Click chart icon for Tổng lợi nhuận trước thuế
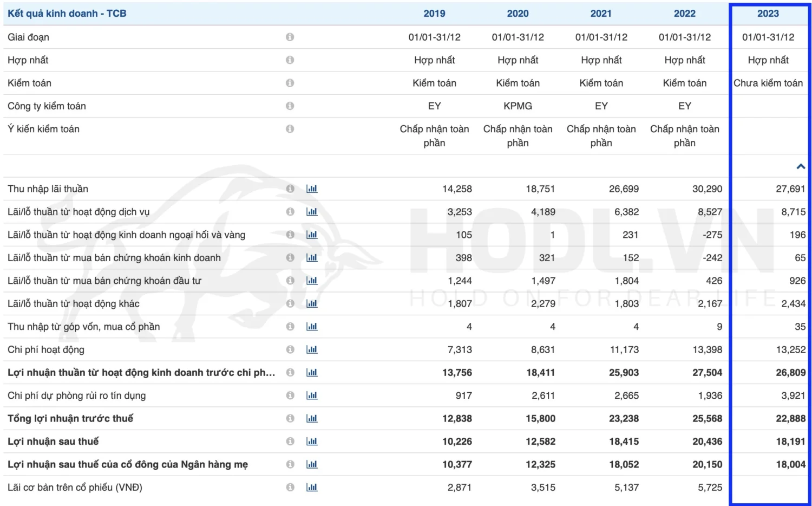 point(312,419)
